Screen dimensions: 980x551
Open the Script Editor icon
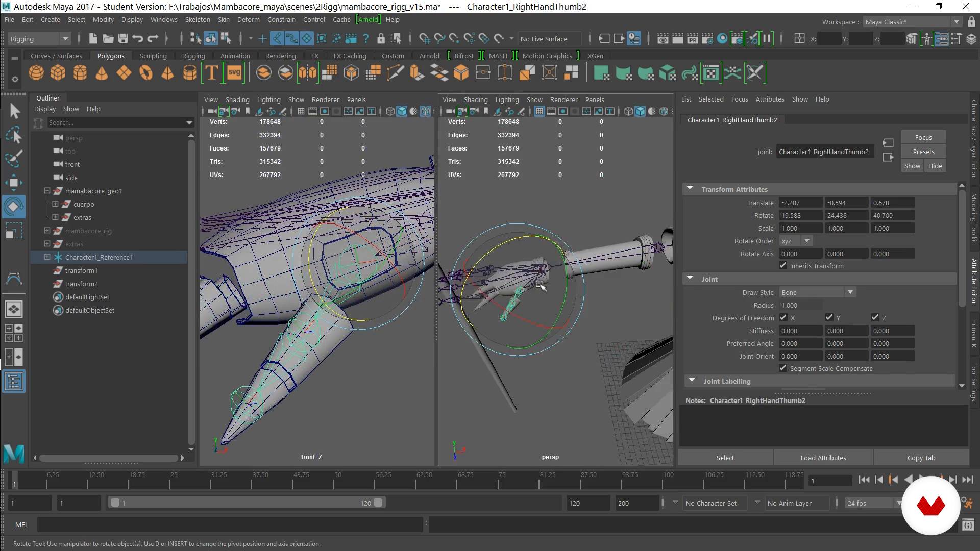(x=968, y=524)
